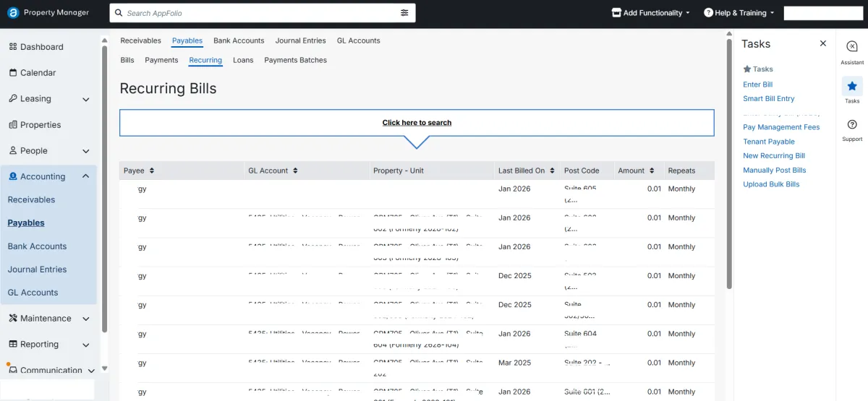
Task: Open search filter options icon
Action: 404,13
